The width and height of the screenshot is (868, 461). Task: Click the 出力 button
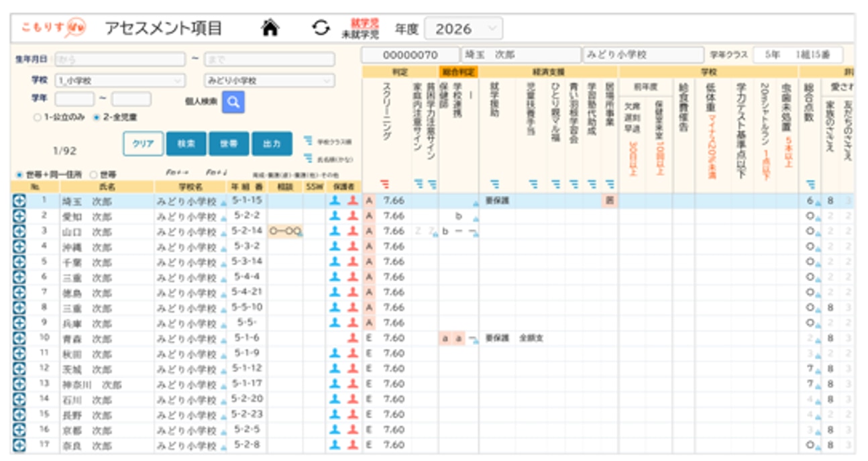(272, 144)
